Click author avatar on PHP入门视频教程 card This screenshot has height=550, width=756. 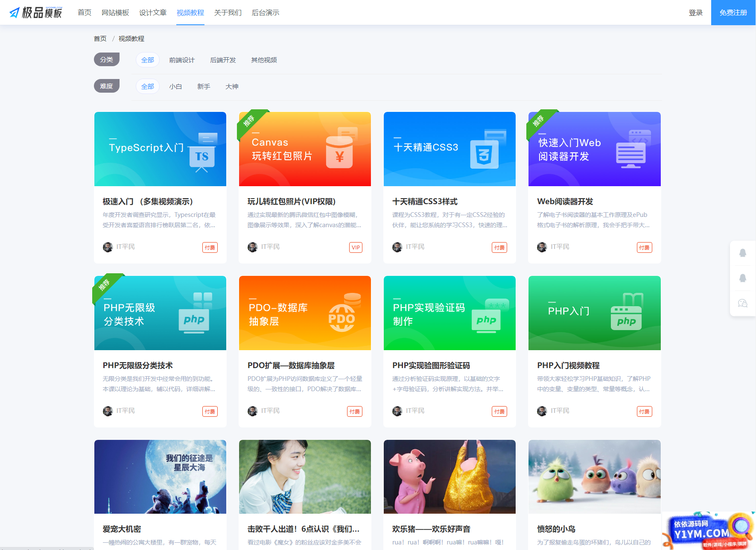[x=542, y=411]
